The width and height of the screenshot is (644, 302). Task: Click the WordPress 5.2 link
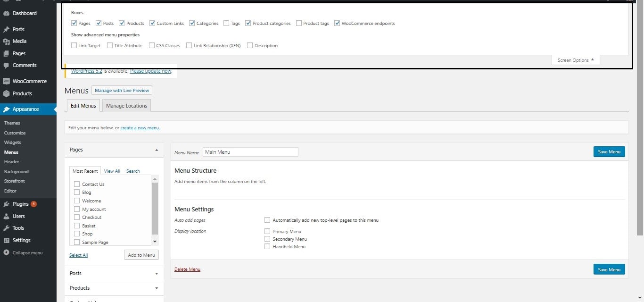click(86, 71)
